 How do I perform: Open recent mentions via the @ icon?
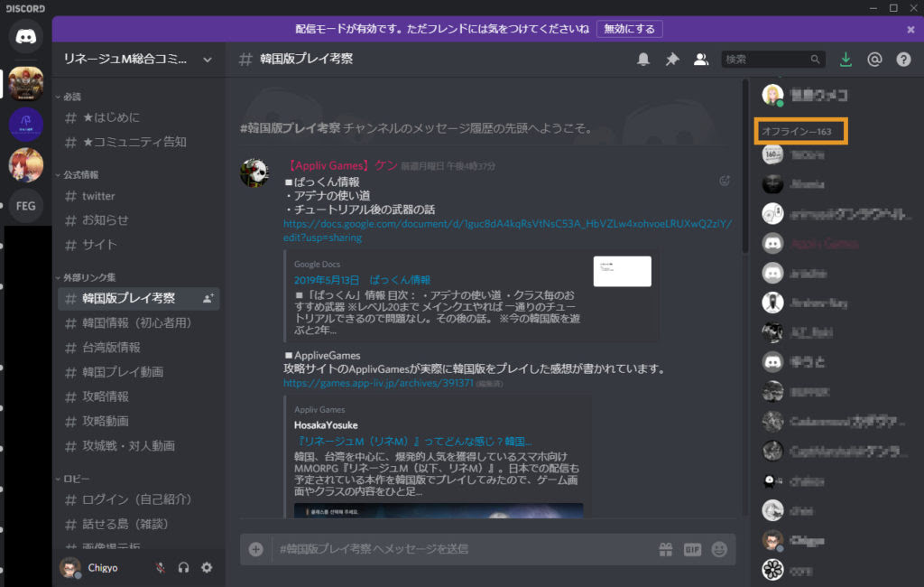pos(873,58)
